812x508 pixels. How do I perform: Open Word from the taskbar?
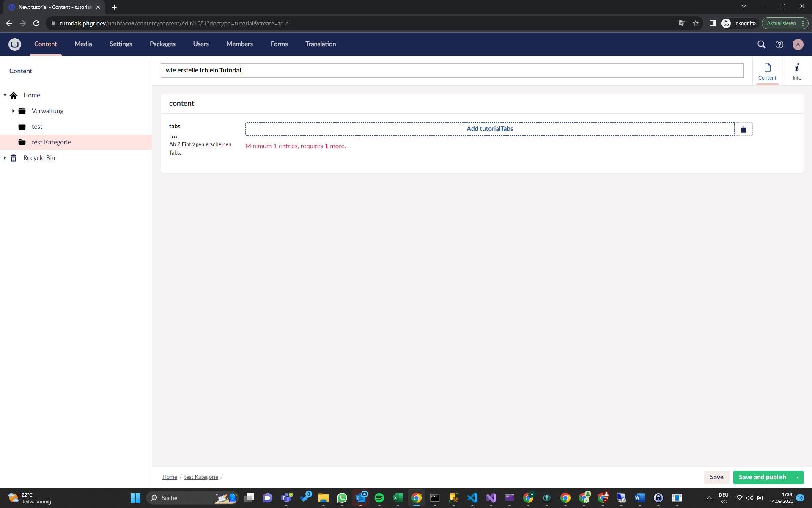[x=640, y=498]
